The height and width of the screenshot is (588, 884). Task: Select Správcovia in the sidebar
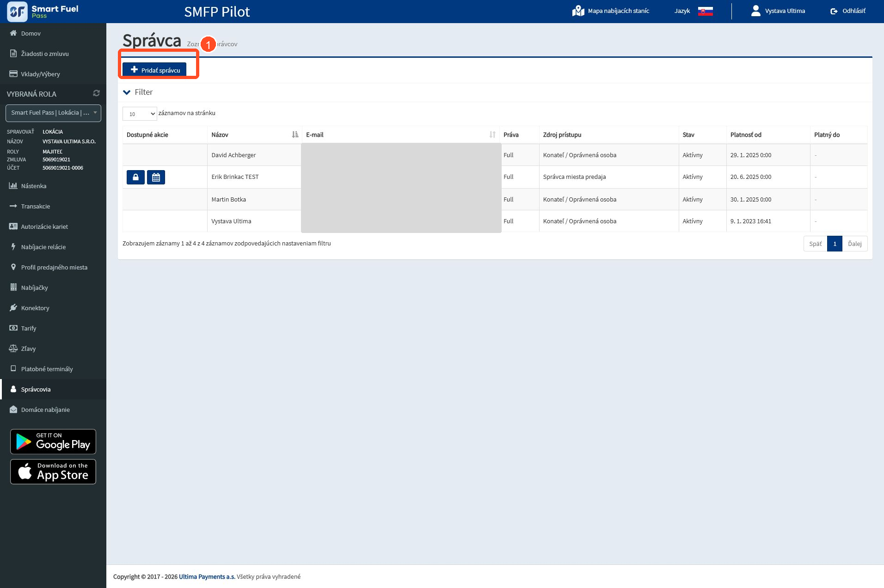point(53,389)
